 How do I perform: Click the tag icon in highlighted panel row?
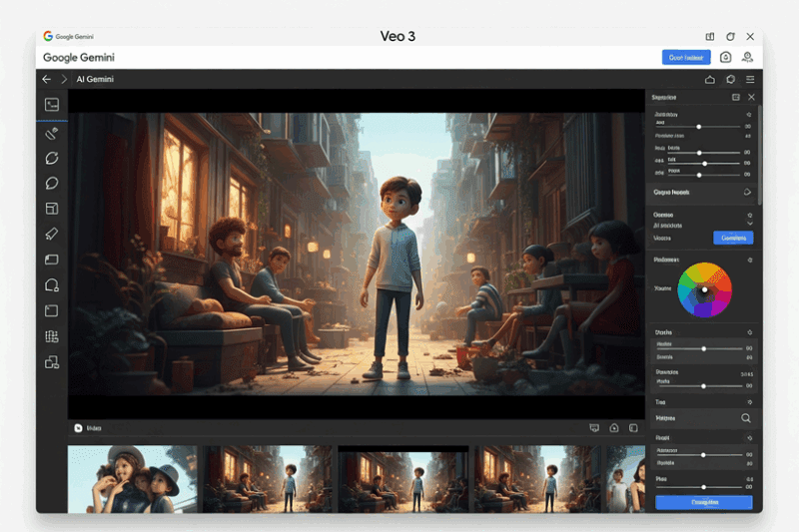[747, 193]
